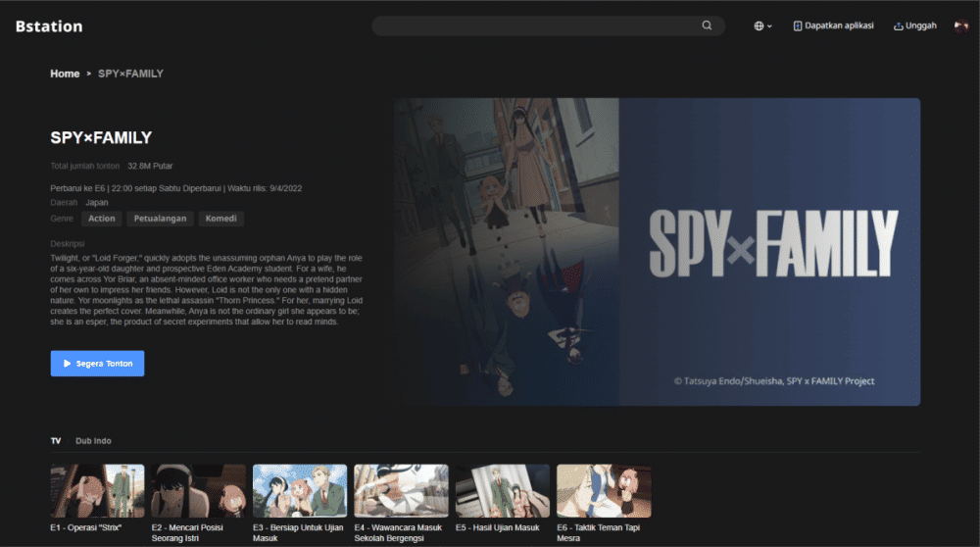
Task: Open episode E3 thumbnail
Action: point(300,491)
